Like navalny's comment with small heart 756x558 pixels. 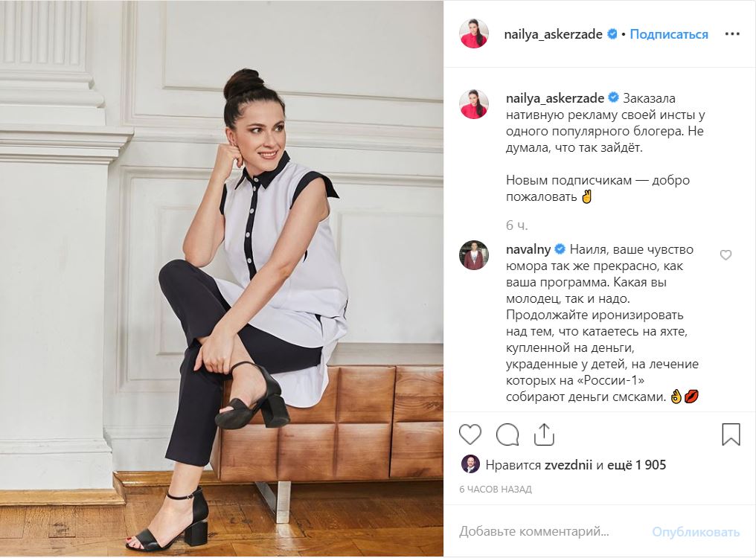click(x=725, y=254)
